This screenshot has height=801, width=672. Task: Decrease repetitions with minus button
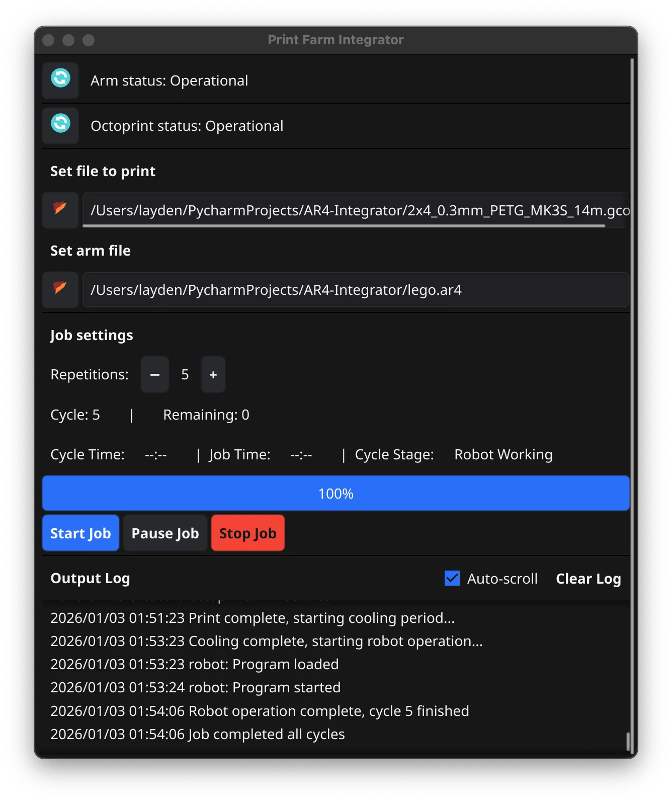tap(155, 374)
